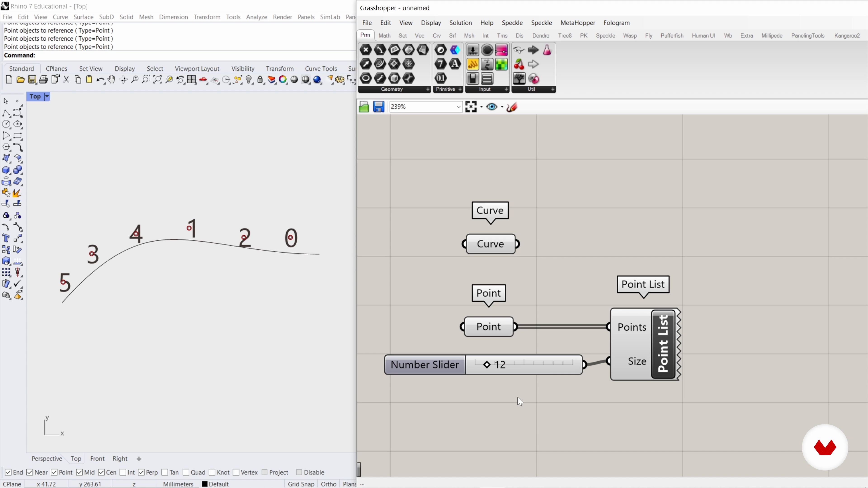Open the Solution menu in Grasshopper
The width and height of the screenshot is (868, 488).
point(460,23)
